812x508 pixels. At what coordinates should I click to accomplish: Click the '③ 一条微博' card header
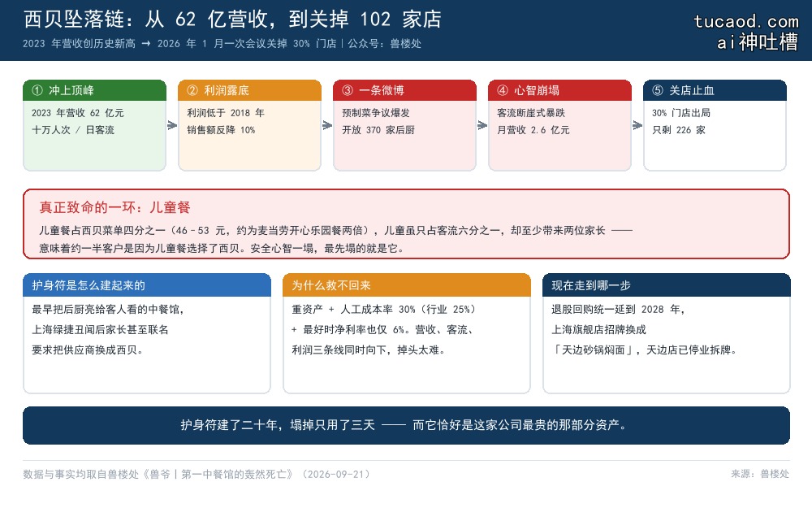[404, 90]
